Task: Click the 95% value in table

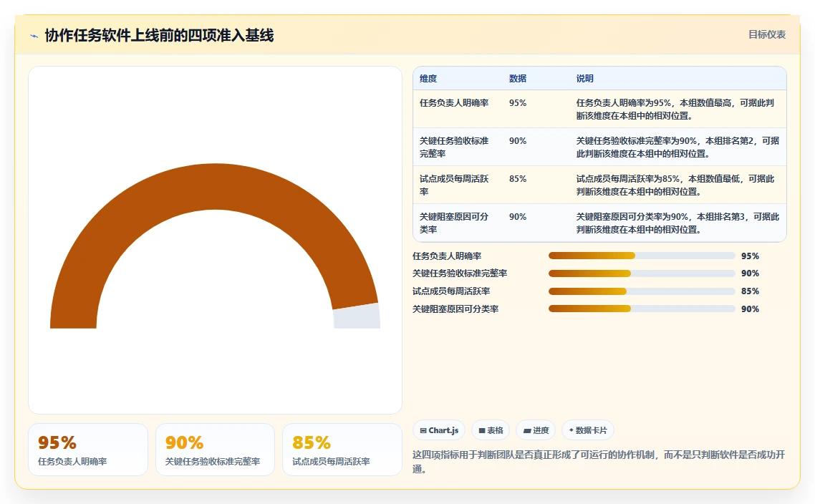Action: click(x=518, y=103)
